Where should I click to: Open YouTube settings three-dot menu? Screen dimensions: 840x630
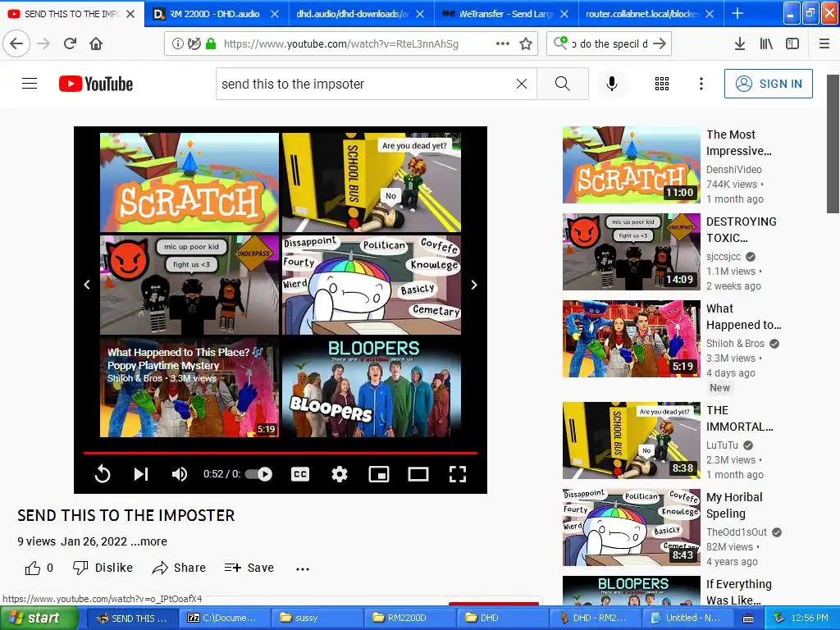(701, 84)
